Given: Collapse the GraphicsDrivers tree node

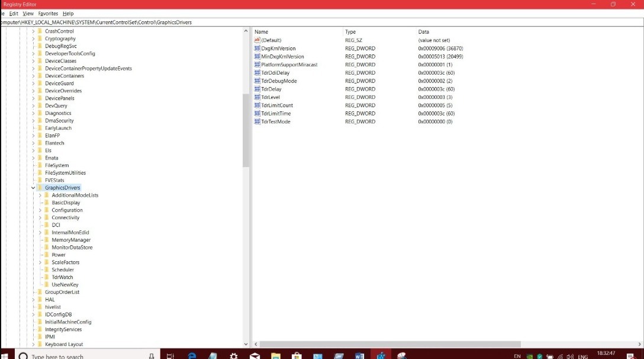Looking at the screenshot, I should (x=33, y=188).
